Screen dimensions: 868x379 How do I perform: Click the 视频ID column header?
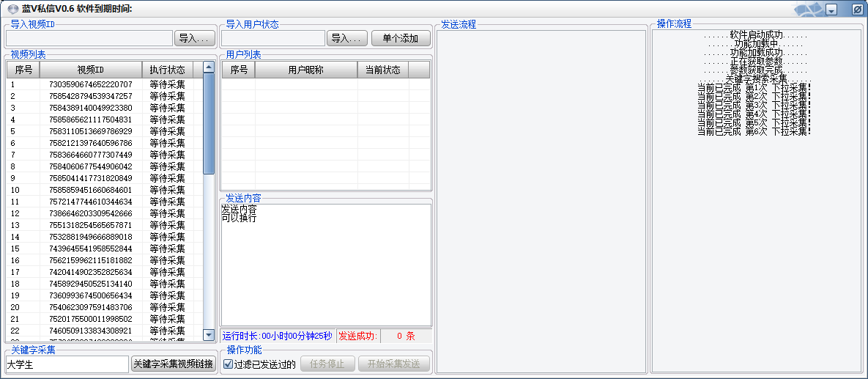(91, 70)
